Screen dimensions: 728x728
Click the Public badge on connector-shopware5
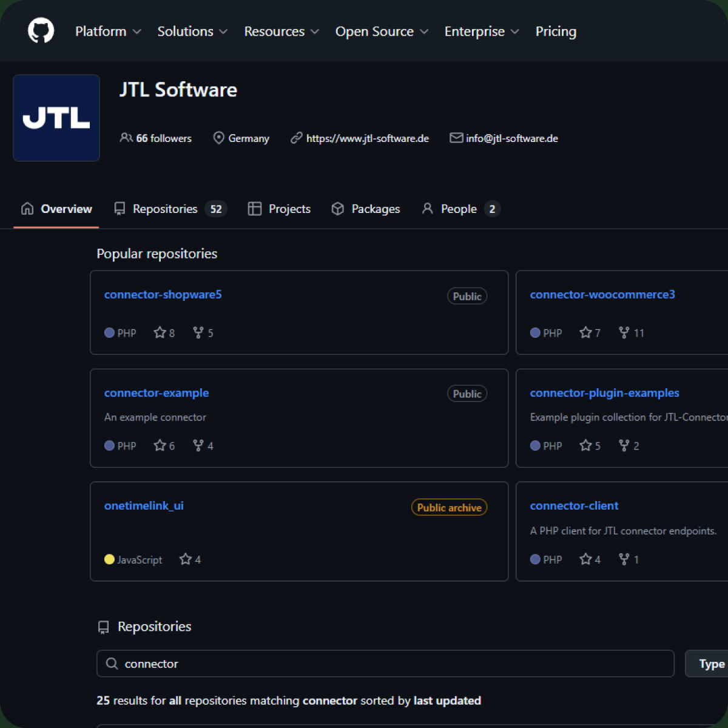[467, 296]
